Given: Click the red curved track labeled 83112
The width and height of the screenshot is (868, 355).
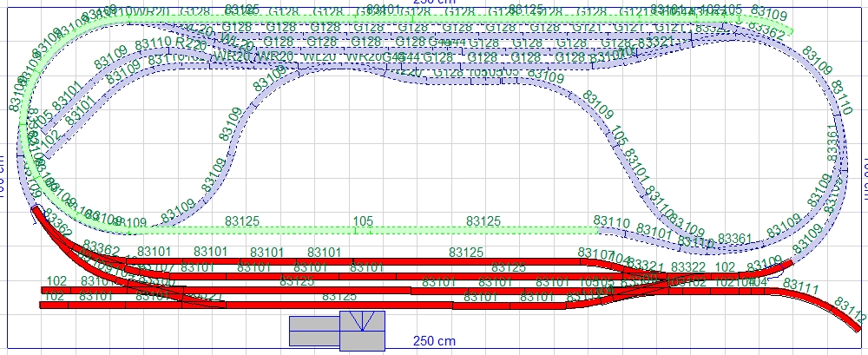Looking at the screenshot, I should [x=846, y=312].
